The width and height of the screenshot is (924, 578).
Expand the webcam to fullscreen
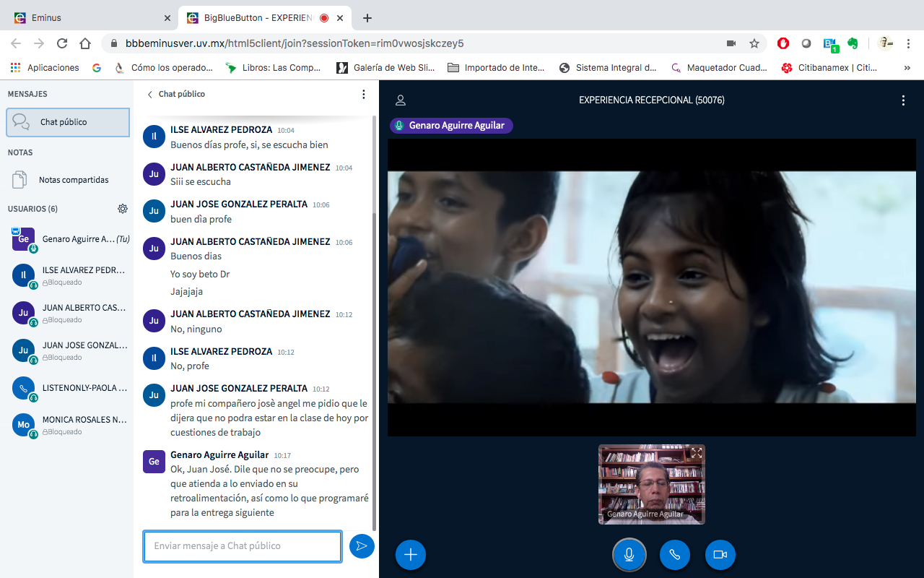pyautogui.click(x=697, y=453)
